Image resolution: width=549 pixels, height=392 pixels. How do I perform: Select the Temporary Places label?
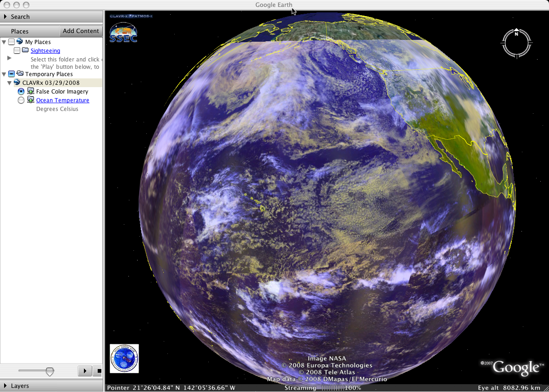pos(49,74)
